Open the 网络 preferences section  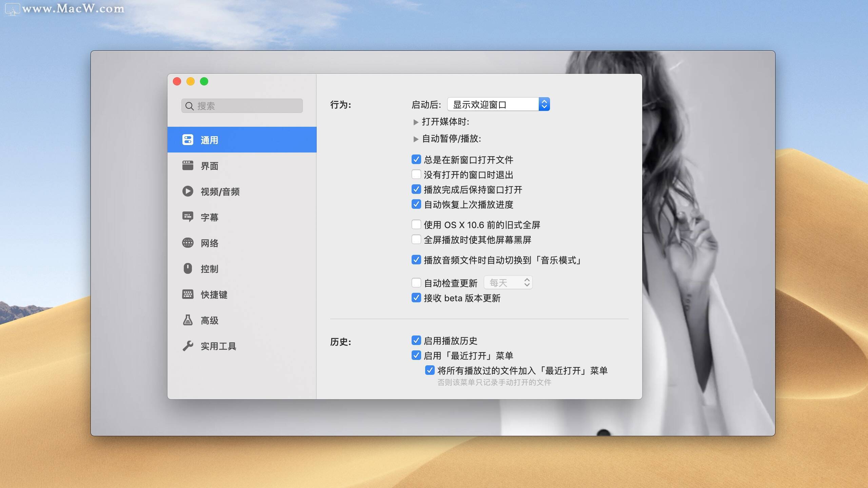[242, 243]
